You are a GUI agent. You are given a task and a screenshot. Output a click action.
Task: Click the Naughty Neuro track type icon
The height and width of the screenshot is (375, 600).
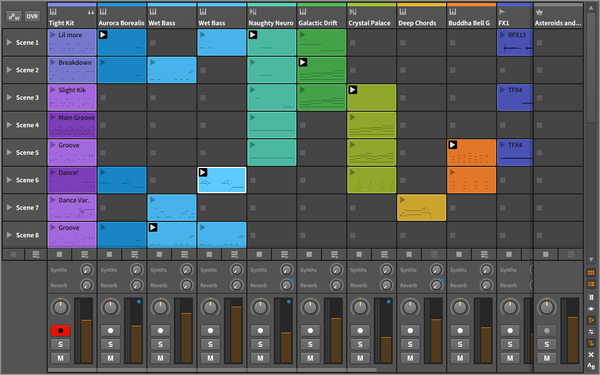(253, 12)
